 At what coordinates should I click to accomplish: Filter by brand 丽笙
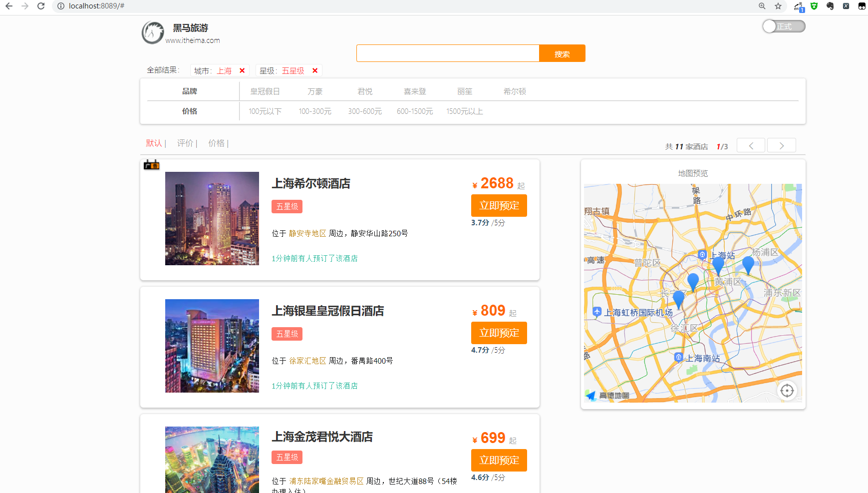point(465,91)
